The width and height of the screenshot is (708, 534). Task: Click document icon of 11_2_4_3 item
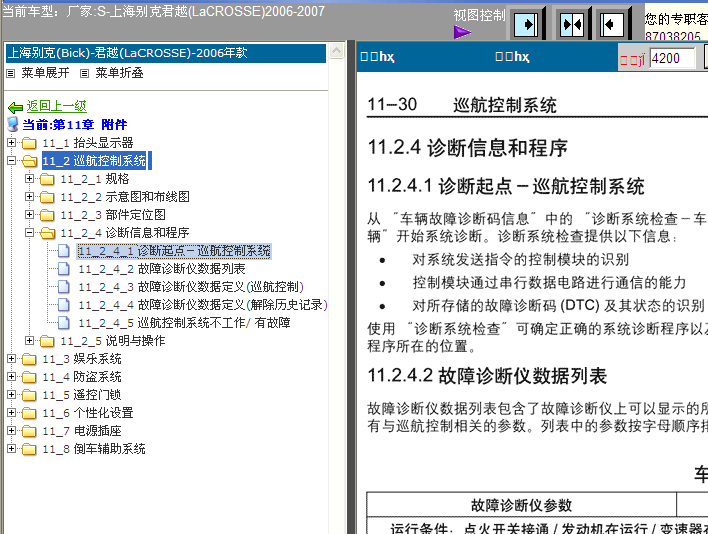coord(64,287)
